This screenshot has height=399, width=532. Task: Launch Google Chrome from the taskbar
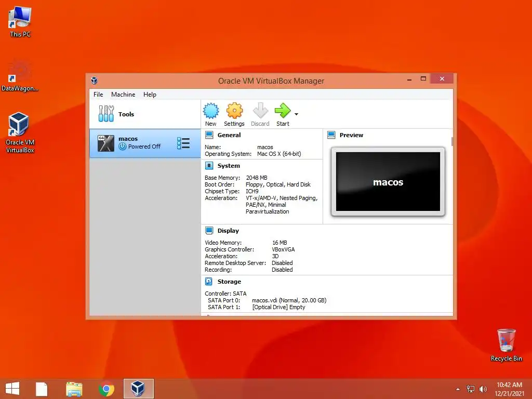coord(106,389)
